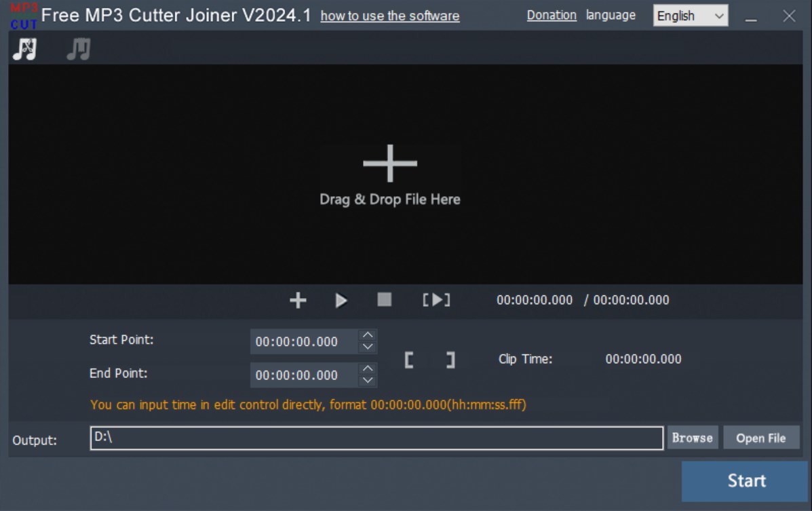Screen dimensions: 812x511
Task: Visit the Donation page
Action: pyautogui.click(x=551, y=14)
